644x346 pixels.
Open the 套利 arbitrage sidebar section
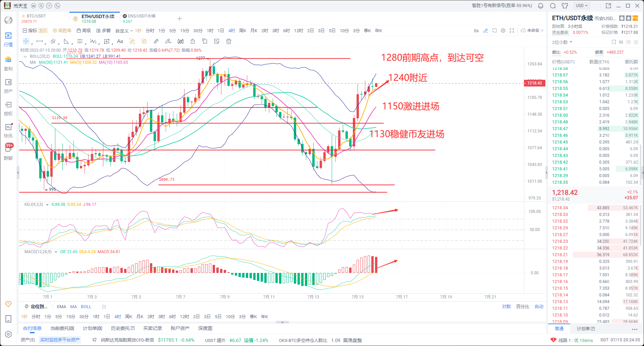[8, 64]
